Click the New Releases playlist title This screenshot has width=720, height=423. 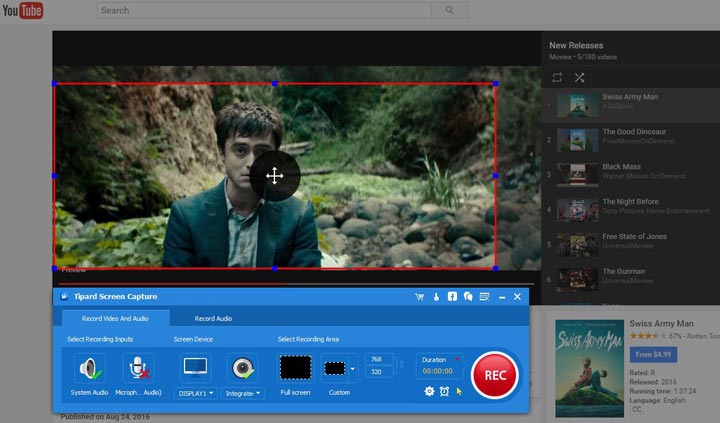576,45
